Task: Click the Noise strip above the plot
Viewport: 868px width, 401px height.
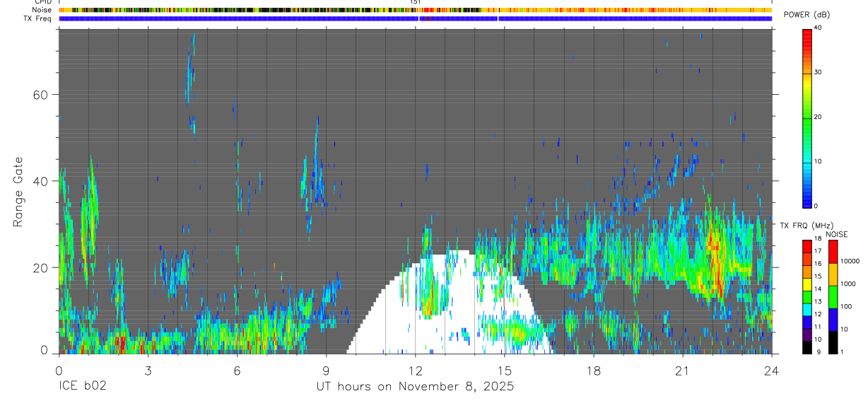Action: 415,10
